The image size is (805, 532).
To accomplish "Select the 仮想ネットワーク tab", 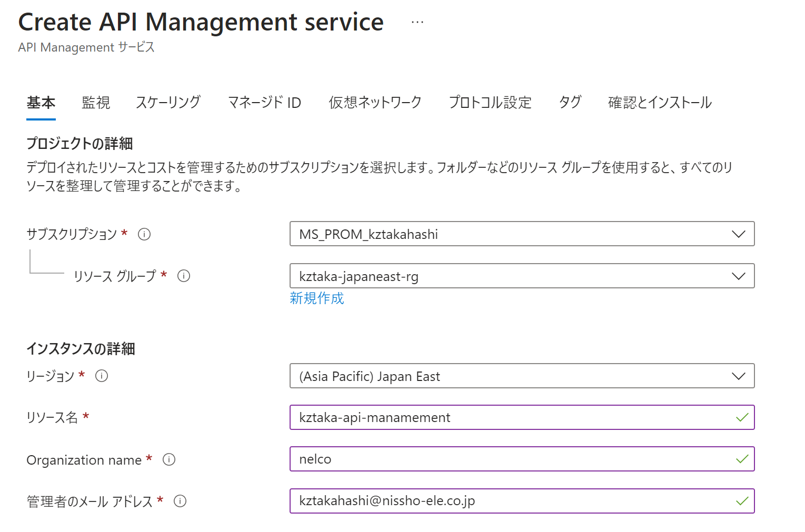I will pyautogui.click(x=375, y=102).
